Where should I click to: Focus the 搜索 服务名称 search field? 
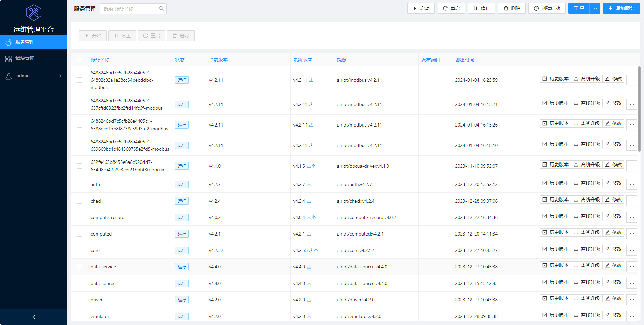[x=128, y=9]
